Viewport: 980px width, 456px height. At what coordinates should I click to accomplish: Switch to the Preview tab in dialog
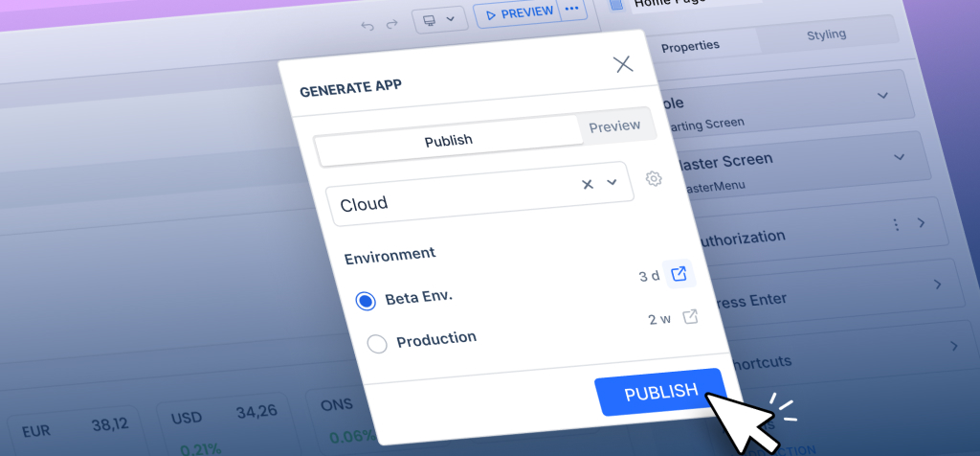[615, 126]
